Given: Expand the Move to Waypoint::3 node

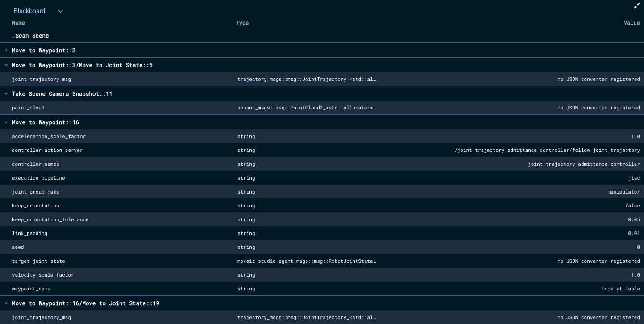Looking at the screenshot, I should 6,50.
